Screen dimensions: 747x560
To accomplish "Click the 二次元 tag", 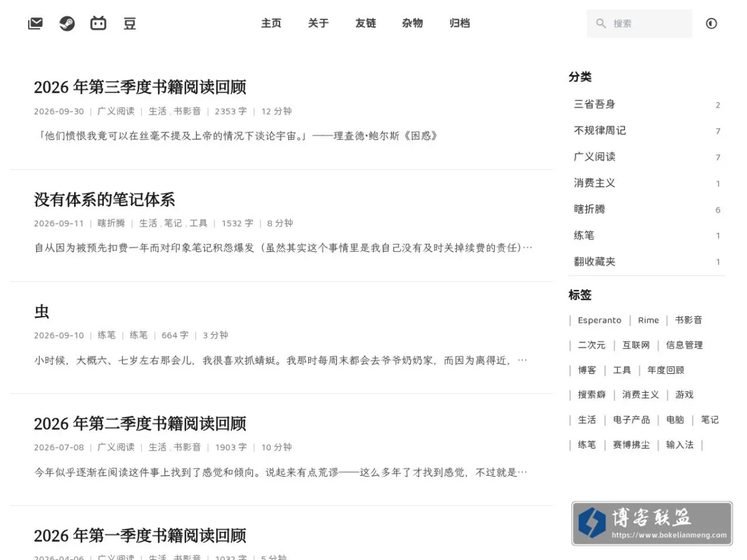I will tap(591, 345).
